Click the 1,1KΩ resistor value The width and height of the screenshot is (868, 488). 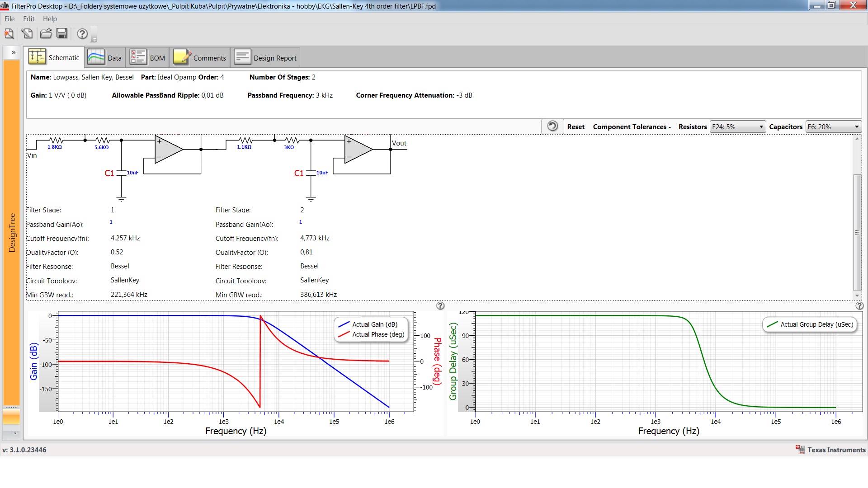click(x=244, y=147)
